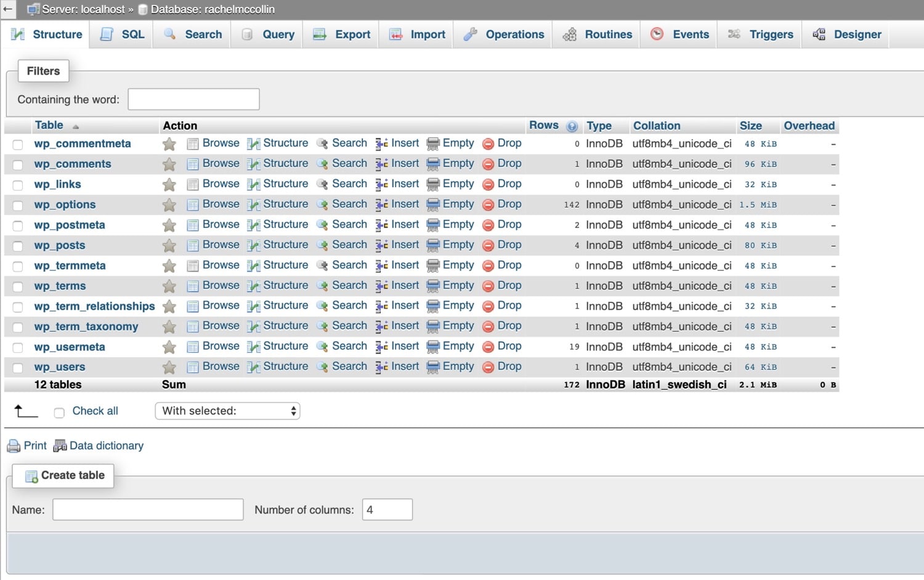
Task: Open the Routines page
Action: click(607, 34)
